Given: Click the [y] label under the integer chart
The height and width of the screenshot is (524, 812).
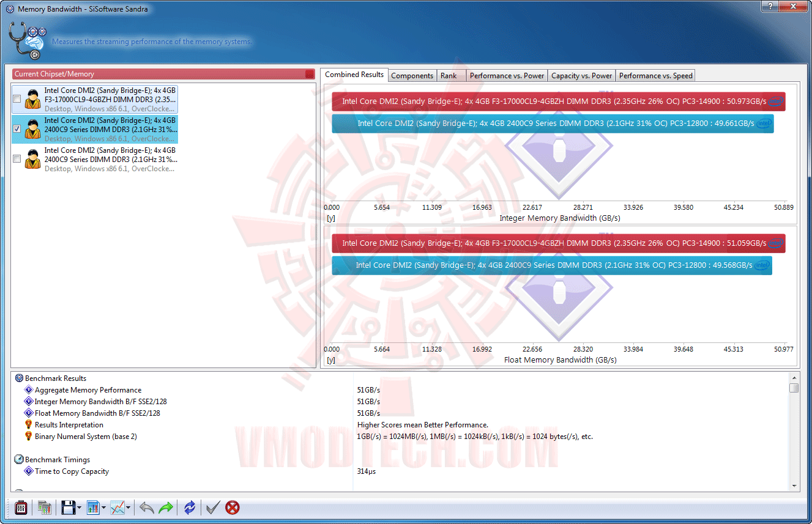Looking at the screenshot, I should pyautogui.click(x=331, y=218).
